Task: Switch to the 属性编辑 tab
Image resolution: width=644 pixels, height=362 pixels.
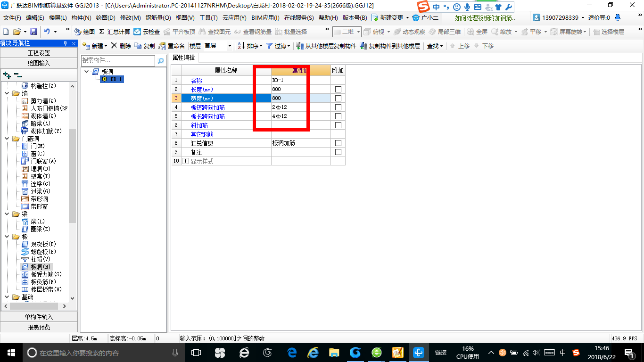Action: click(184, 58)
